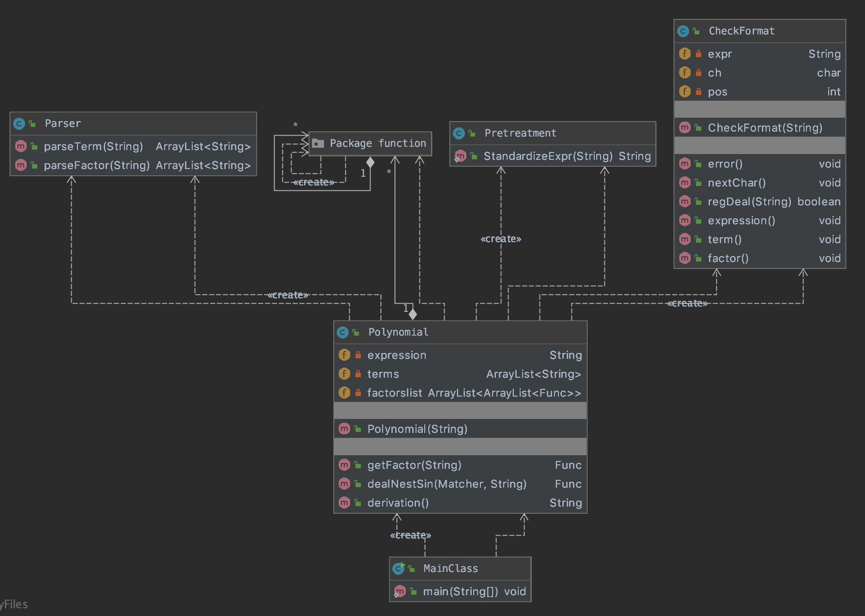Click the constructor icon of Polynomial(String)

tap(344, 429)
